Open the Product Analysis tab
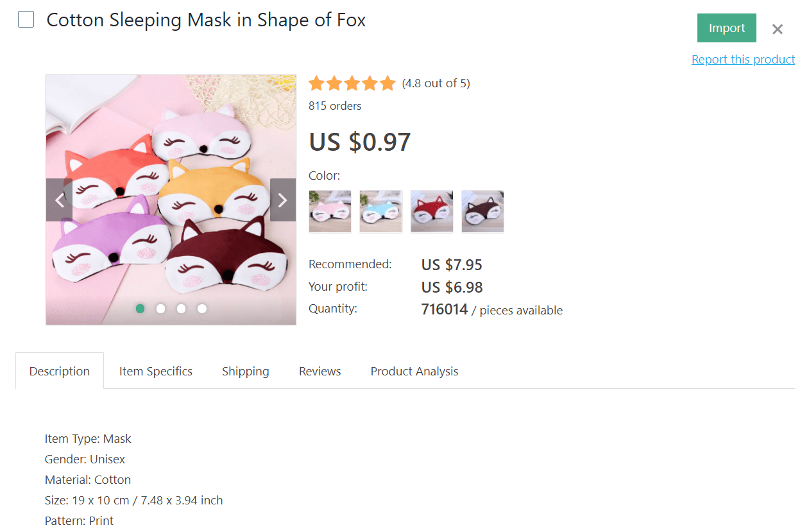Image resolution: width=809 pixels, height=532 pixels. click(x=414, y=371)
